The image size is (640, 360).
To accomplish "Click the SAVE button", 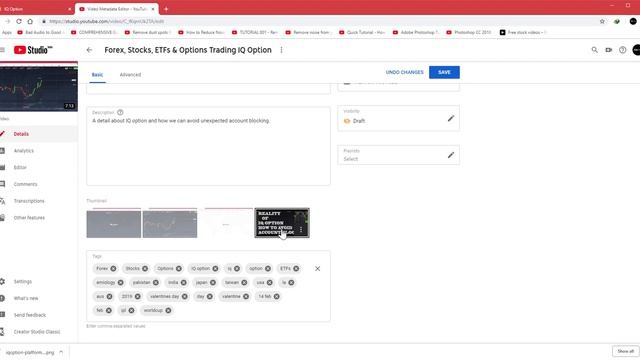I will (444, 72).
